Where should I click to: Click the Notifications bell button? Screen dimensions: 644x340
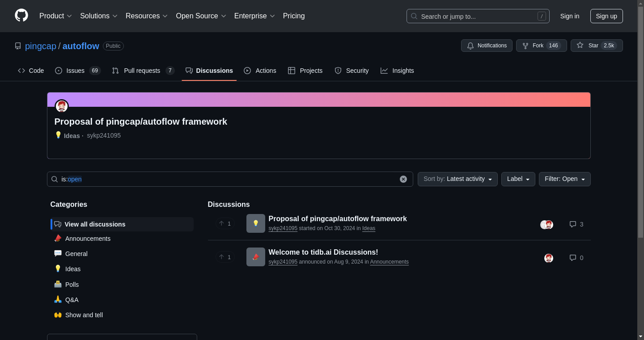487,46
